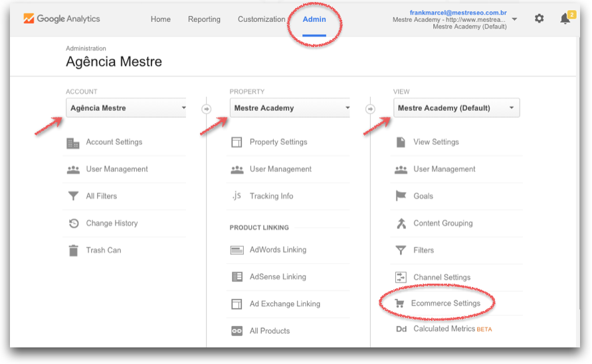Click the Change History clock icon
The width and height of the screenshot is (592, 364).
[x=73, y=223]
